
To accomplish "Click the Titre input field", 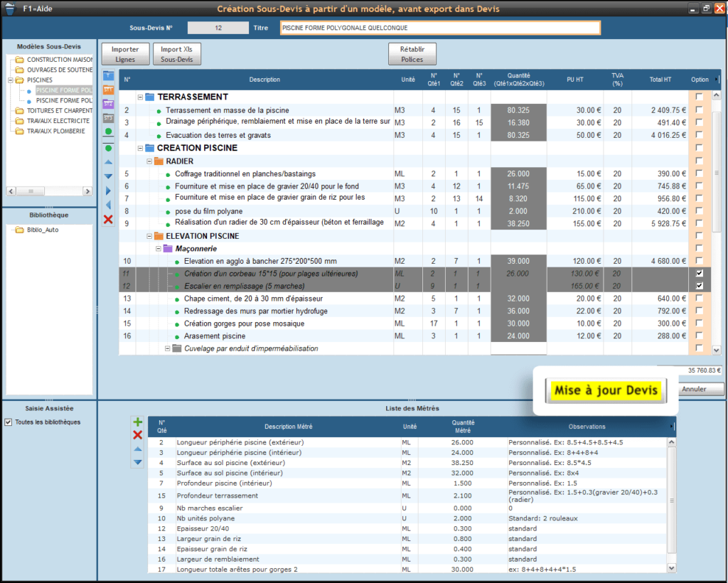I will (x=440, y=28).
